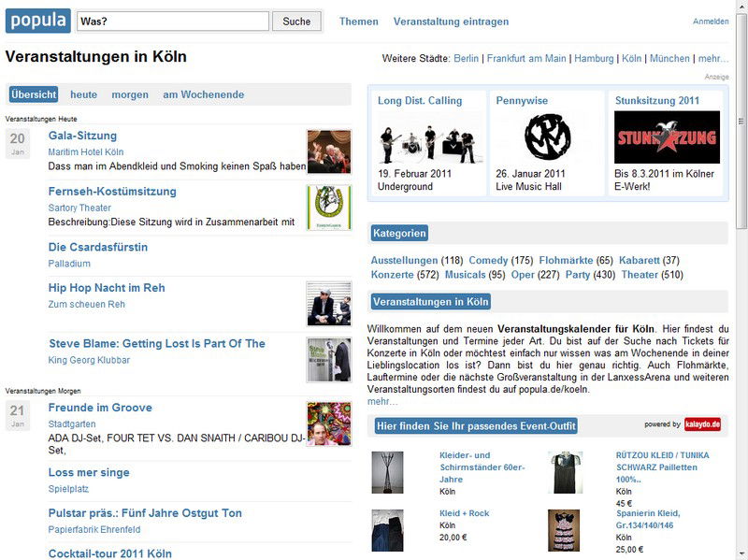Open the Freunde im Groove thumbnail
Image resolution: width=748 pixels, height=560 pixels.
(329, 424)
